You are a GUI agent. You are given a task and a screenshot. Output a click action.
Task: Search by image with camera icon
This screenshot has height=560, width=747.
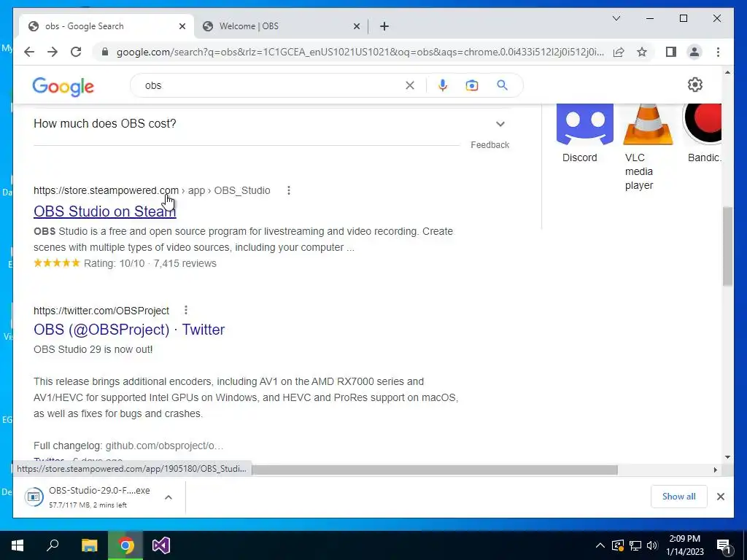click(x=472, y=85)
